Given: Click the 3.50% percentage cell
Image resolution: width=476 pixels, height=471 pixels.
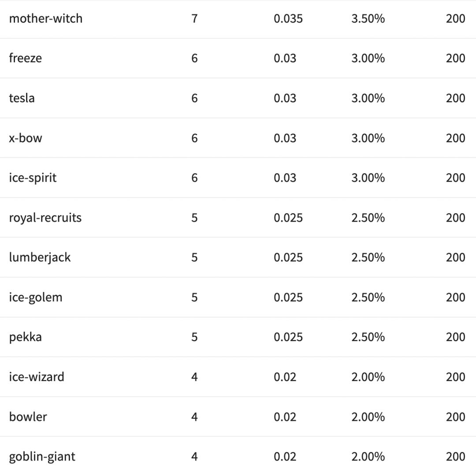Looking at the screenshot, I should click(x=368, y=19).
